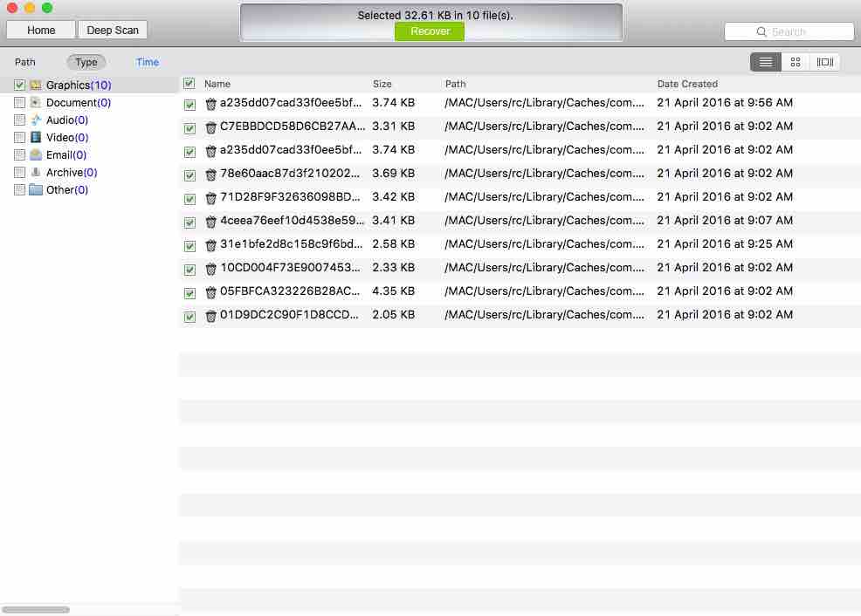Switch to the Type tab
Image resolution: width=861 pixels, height=616 pixels.
click(x=86, y=62)
